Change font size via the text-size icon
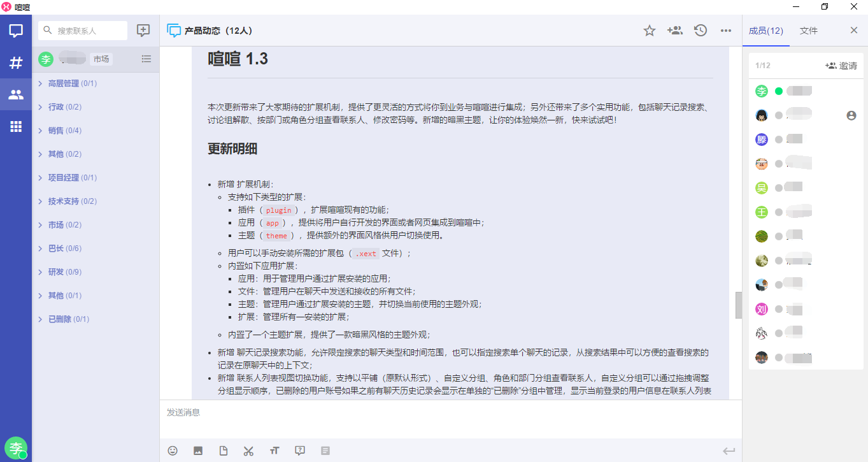The image size is (868, 462). pos(274,451)
